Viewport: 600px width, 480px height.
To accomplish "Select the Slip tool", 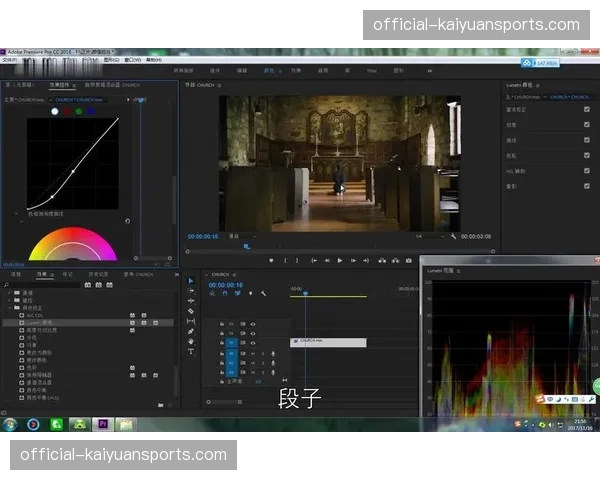I will pos(191,321).
